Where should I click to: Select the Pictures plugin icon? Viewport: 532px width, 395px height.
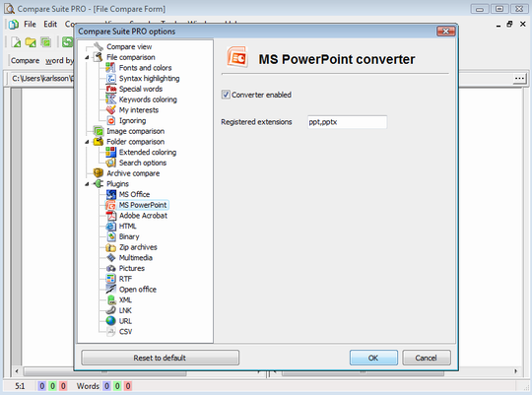[x=110, y=268]
